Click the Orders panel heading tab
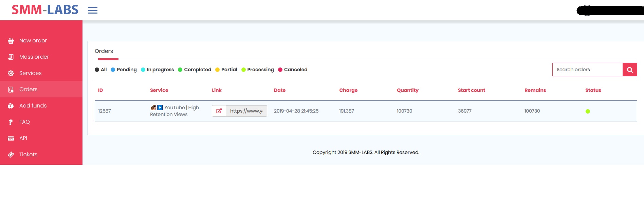 [104, 51]
